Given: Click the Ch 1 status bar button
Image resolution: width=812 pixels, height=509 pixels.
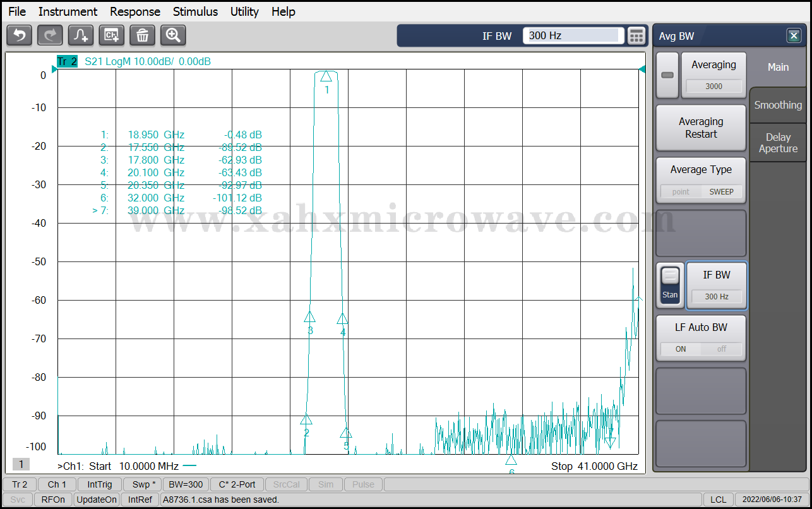Looking at the screenshot, I should (57, 484).
